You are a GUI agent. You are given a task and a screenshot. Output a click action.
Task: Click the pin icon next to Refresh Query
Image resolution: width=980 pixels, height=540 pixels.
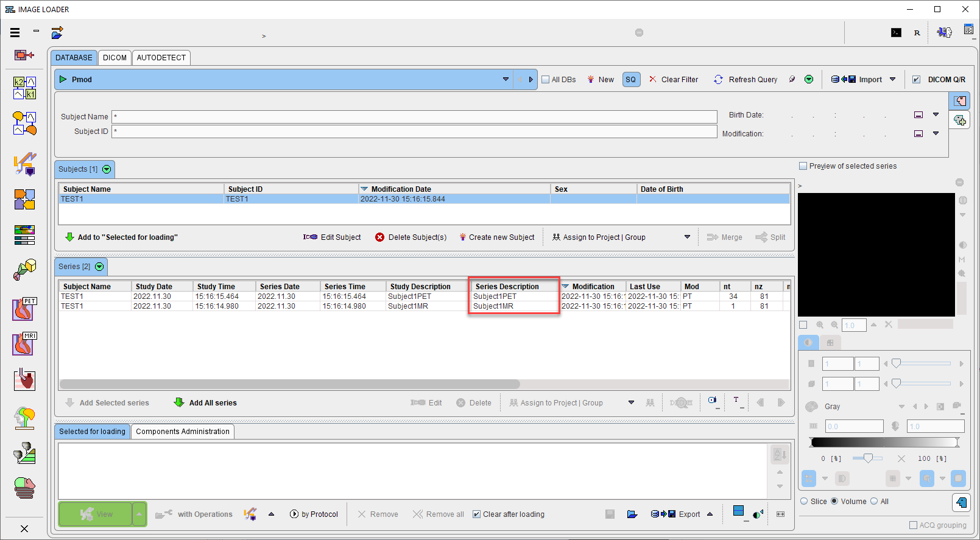(x=792, y=79)
